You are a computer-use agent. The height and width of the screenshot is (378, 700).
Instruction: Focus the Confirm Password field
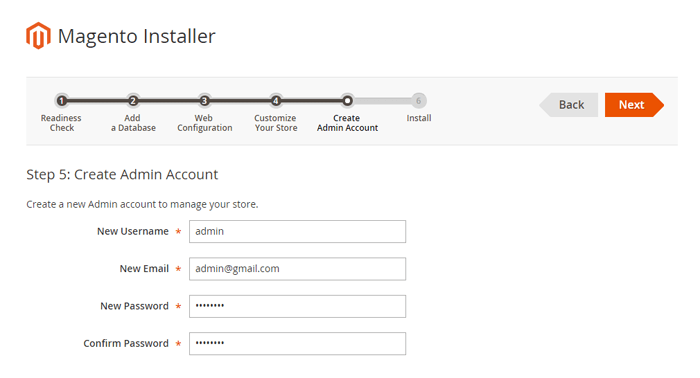297,344
